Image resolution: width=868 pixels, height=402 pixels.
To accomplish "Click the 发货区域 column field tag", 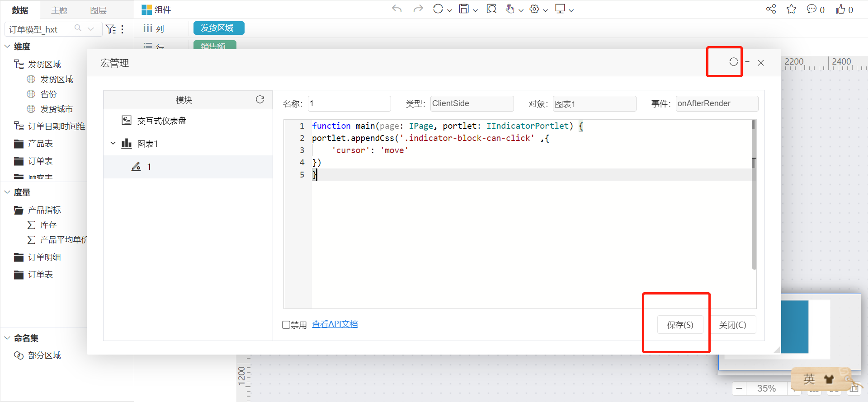I will tap(219, 28).
